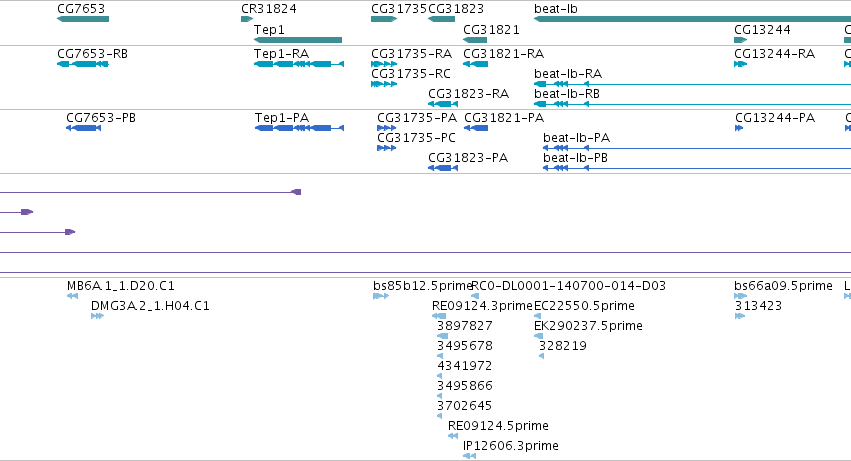851x461 pixels.
Task: Select transcript CG31823-RA
Action: (x=468, y=93)
